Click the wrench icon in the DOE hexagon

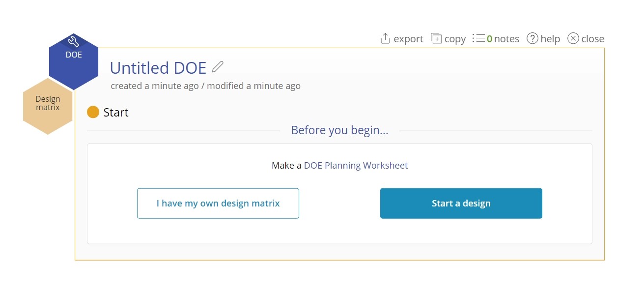pyautogui.click(x=74, y=42)
